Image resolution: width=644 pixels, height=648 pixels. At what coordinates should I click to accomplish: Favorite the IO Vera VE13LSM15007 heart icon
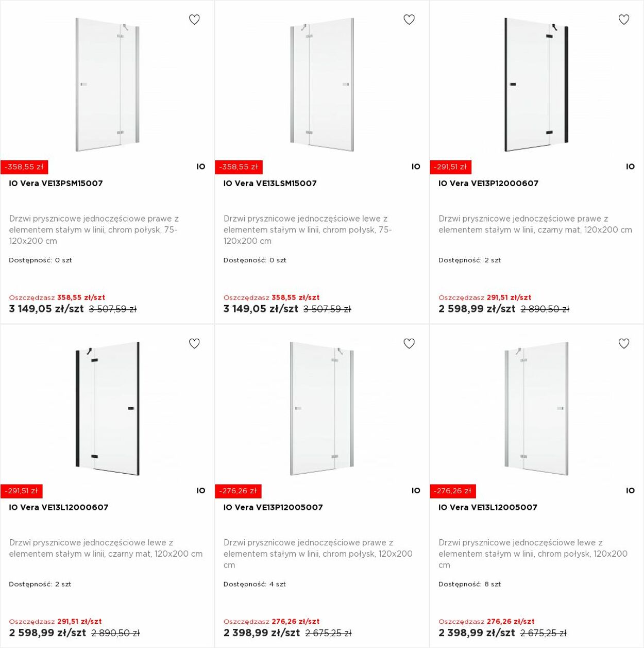click(409, 20)
